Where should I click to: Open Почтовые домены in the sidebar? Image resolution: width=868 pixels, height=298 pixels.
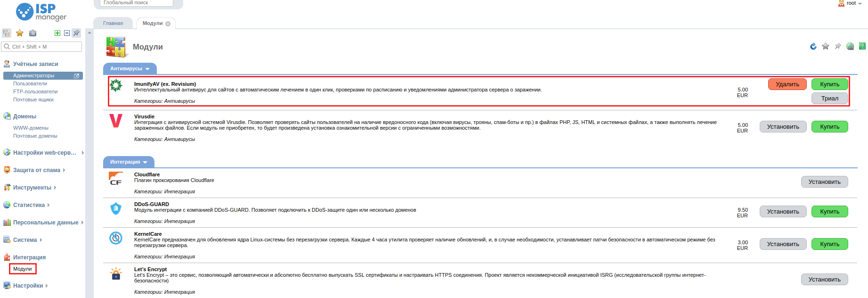35,136
